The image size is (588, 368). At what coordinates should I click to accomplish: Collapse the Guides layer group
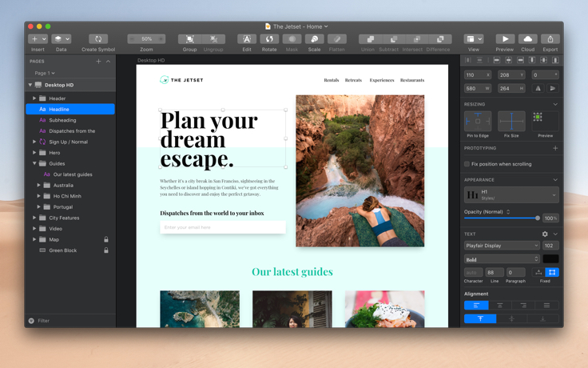34,164
